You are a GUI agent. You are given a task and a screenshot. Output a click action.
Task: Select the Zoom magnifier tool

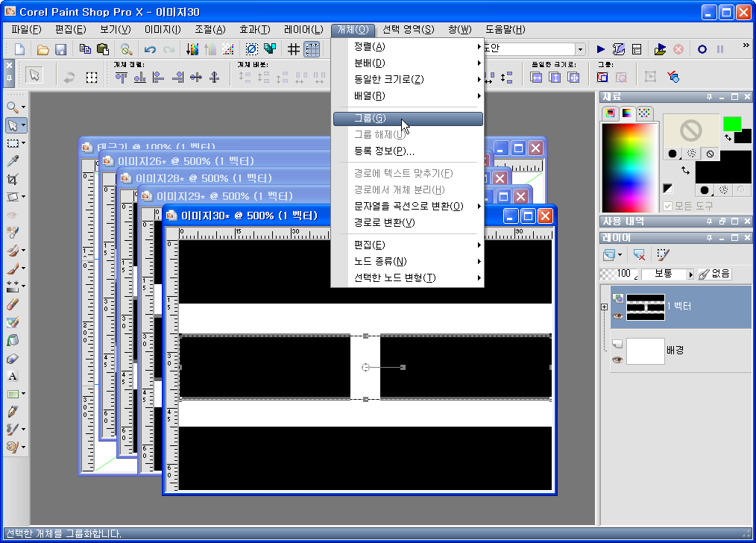coord(13,107)
